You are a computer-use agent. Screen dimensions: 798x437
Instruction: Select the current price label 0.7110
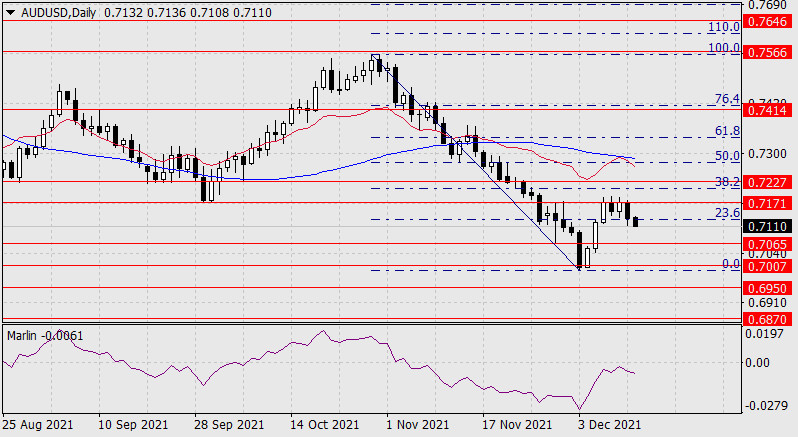point(767,226)
